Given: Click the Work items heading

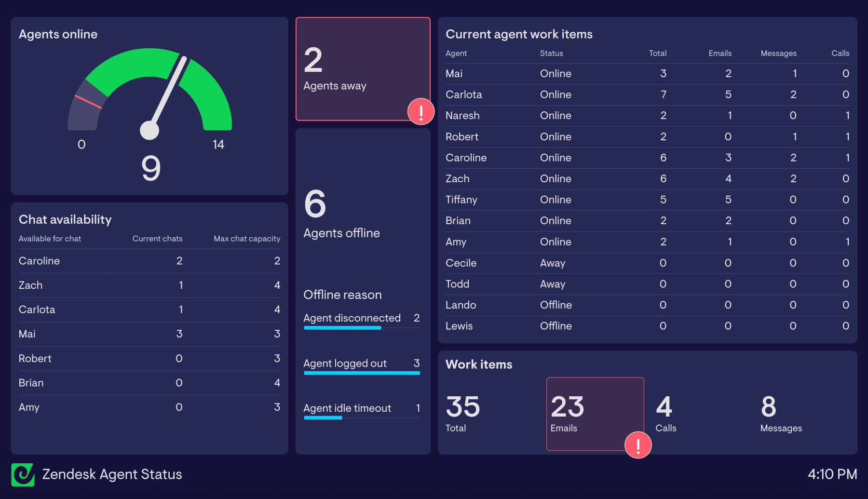Looking at the screenshot, I should pyautogui.click(x=479, y=364).
